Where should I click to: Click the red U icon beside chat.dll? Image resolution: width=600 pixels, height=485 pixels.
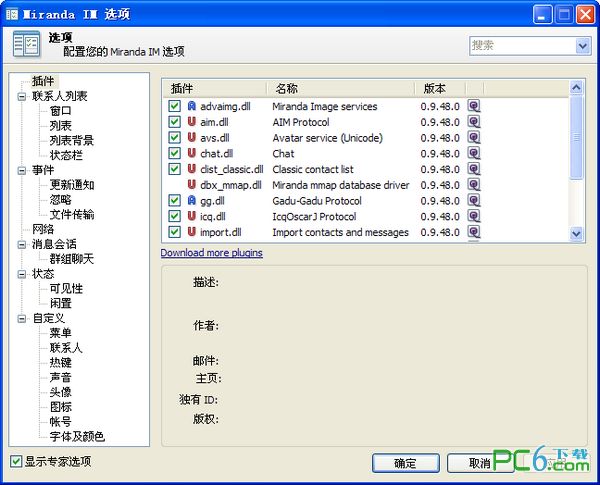coord(192,154)
